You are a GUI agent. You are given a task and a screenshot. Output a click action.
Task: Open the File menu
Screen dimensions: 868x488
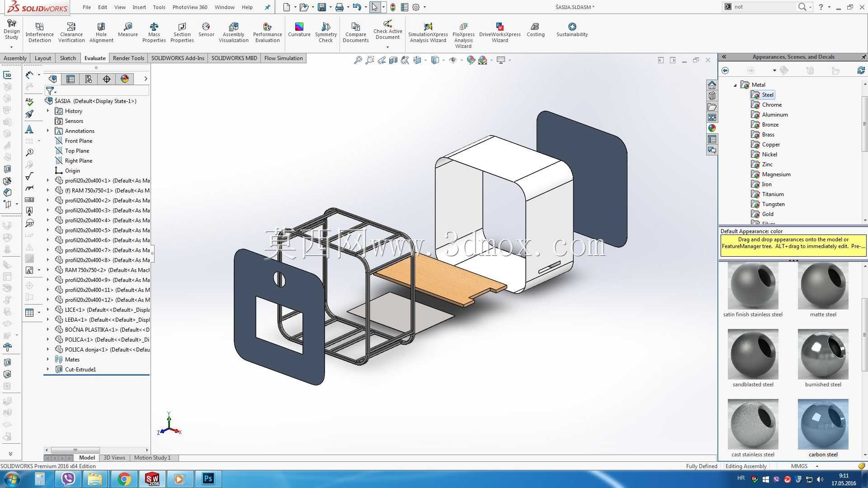point(87,7)
